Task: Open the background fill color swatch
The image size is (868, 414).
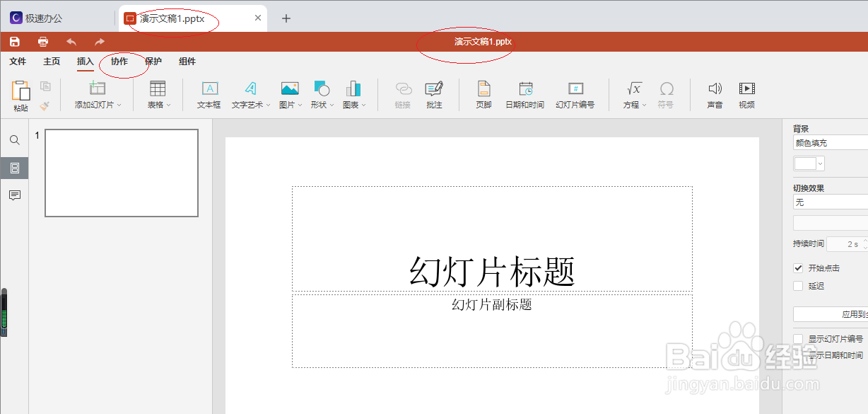Action: point(805,163)
